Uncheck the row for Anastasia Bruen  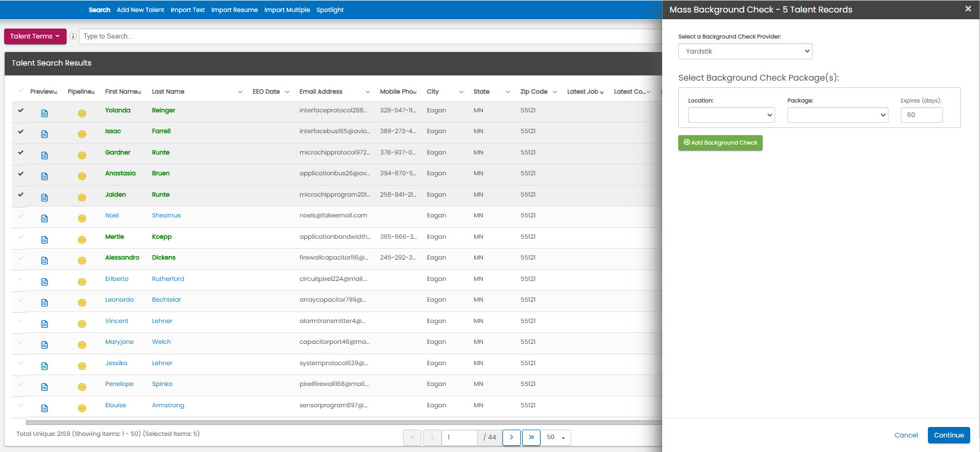click(x=21, y=173)
